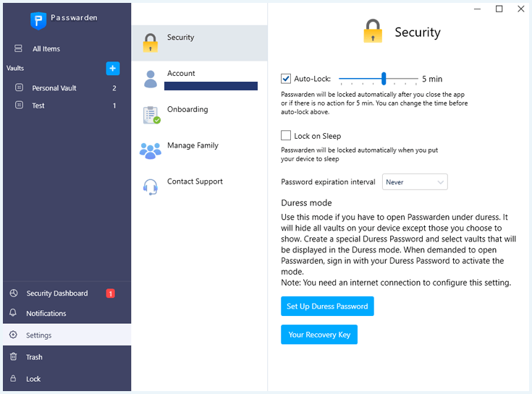Screen dimensions: 532x394
Task: Disable the Auto-Lock checkbox
Action: click(x=286, y=79)
